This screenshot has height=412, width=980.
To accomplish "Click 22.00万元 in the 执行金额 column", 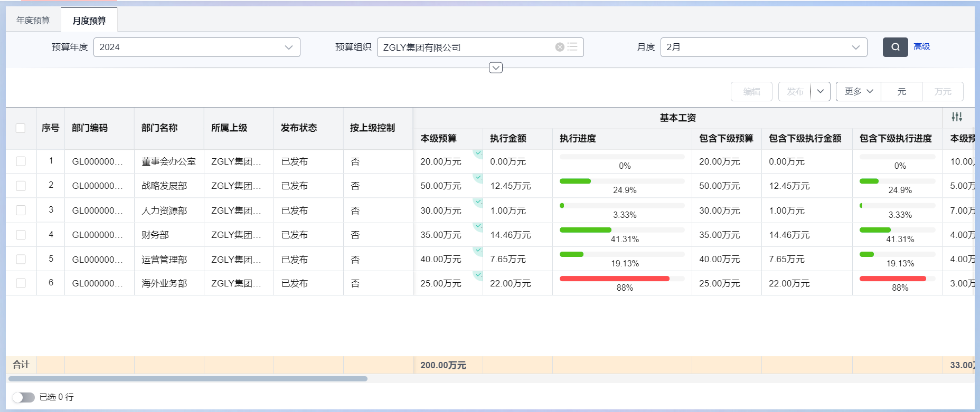I will (x=511, y=283).
